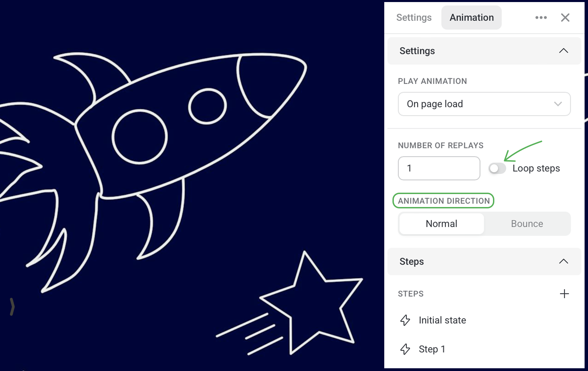Image resolution: width=588 pixels, height=371 pixels.
Task: Add a new step with the plus icon
Action: (564, 294)
